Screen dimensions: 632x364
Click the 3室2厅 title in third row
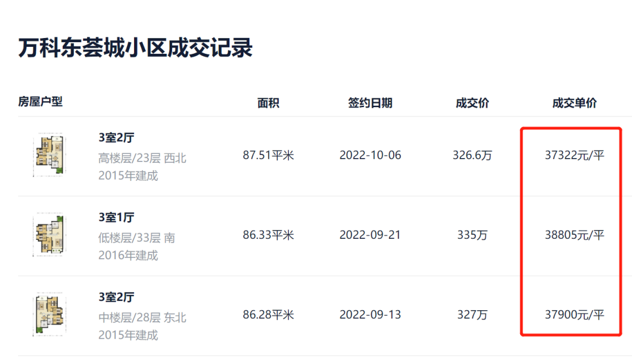[x=116, y=297]
